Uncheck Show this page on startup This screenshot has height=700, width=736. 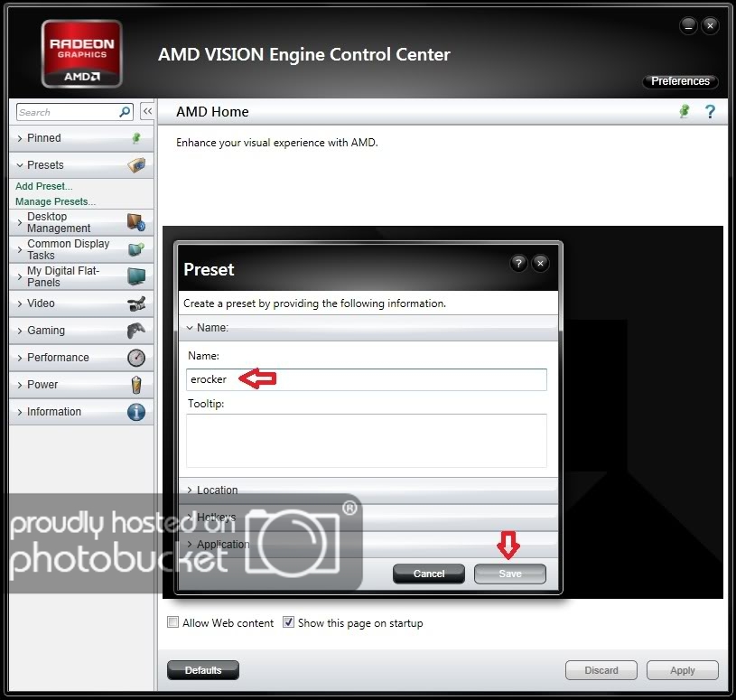288,622
